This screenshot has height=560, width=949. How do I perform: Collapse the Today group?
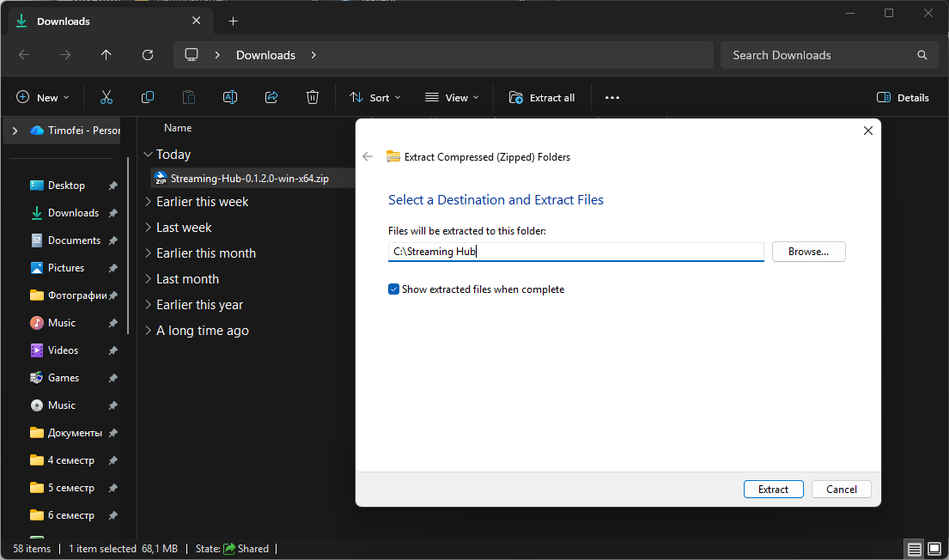coord(148,155)
